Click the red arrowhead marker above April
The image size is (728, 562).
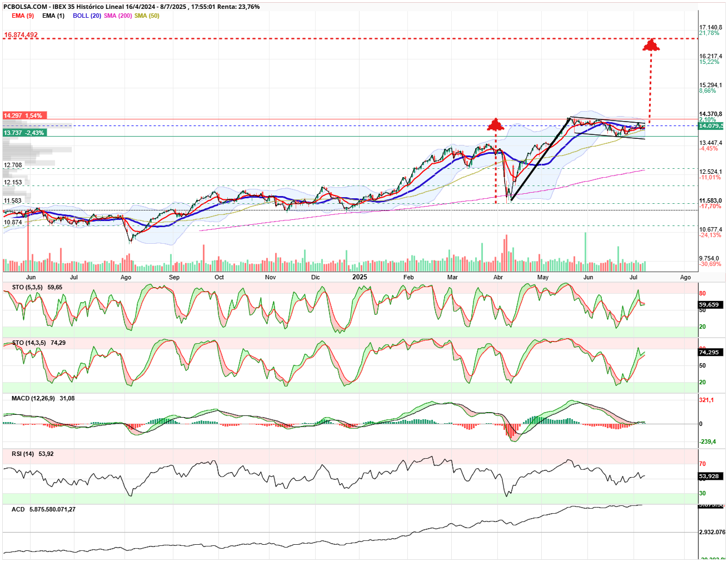point(495,124)
